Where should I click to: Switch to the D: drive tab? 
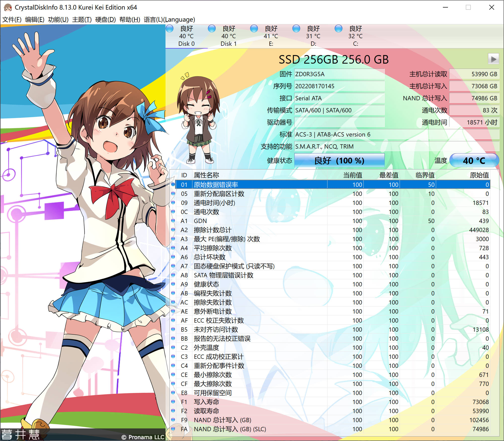313,36
